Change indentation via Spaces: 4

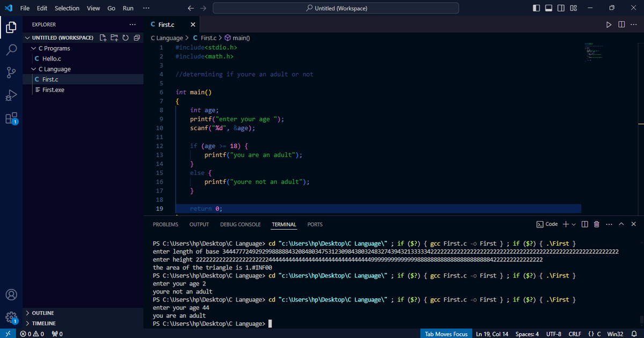pos(527,334)
